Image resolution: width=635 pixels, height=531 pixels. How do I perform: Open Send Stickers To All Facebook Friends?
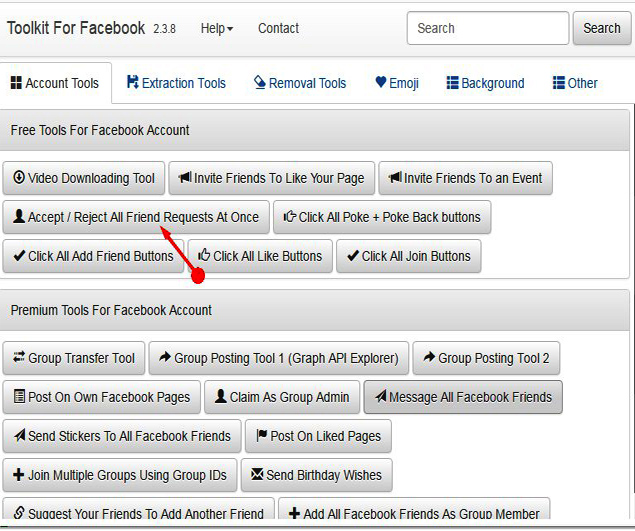click(x=122, y=436)
